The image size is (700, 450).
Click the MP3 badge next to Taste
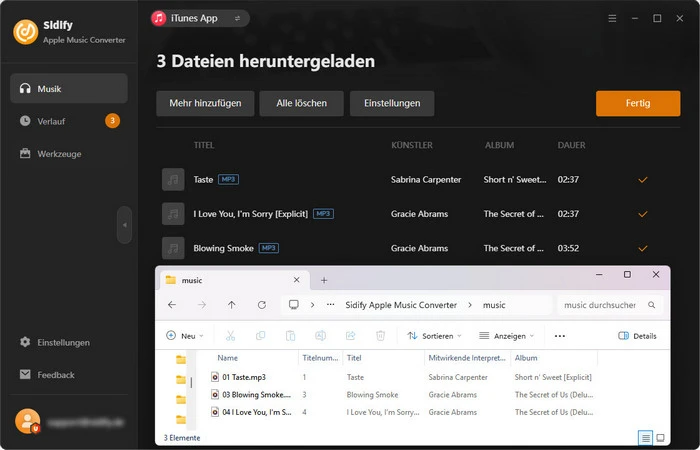click(228, 179)
